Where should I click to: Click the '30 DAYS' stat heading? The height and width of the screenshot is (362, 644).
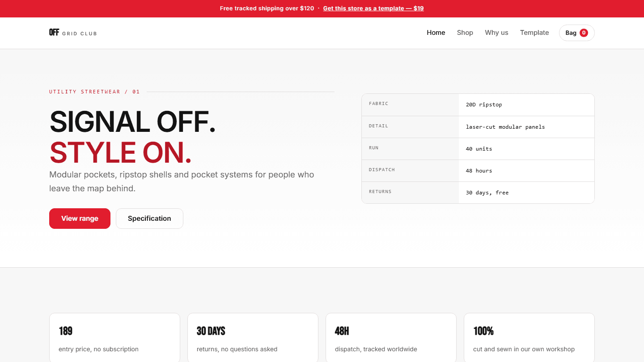coord(211,331)
